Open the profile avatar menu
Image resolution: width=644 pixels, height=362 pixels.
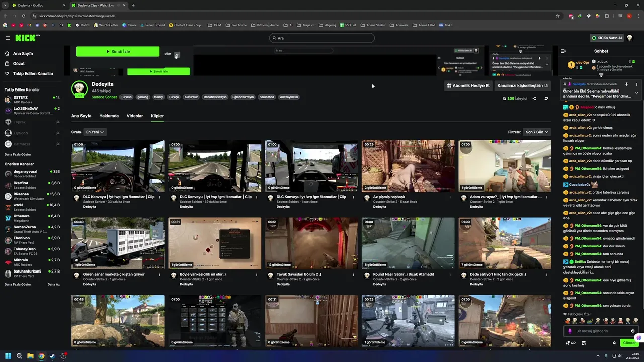pos(629,38)
